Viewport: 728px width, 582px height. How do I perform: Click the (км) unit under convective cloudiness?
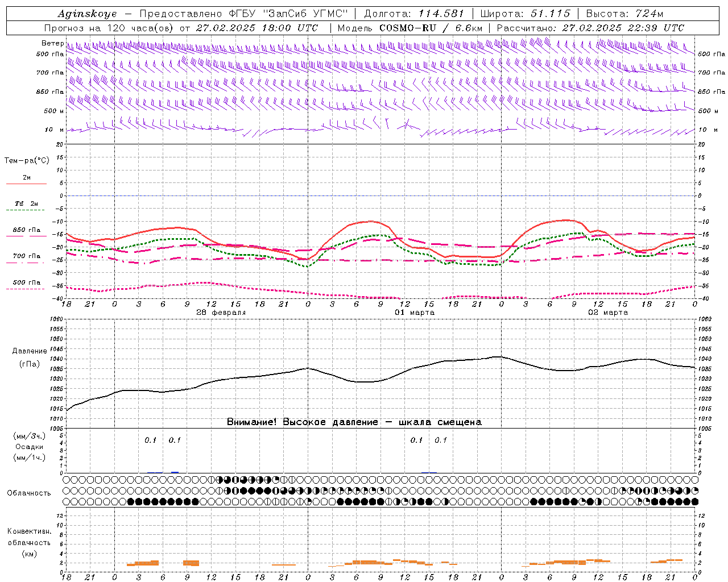click(29, 554)
